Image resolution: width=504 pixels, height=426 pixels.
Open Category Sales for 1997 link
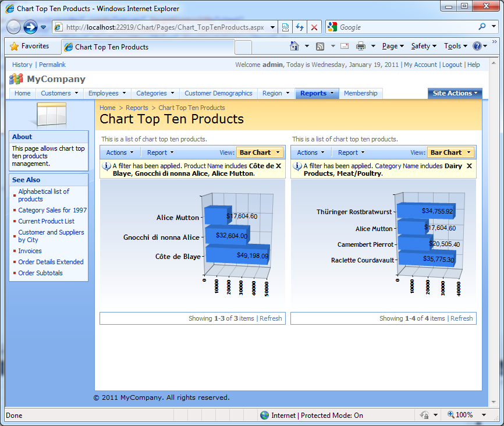point(52,210)
